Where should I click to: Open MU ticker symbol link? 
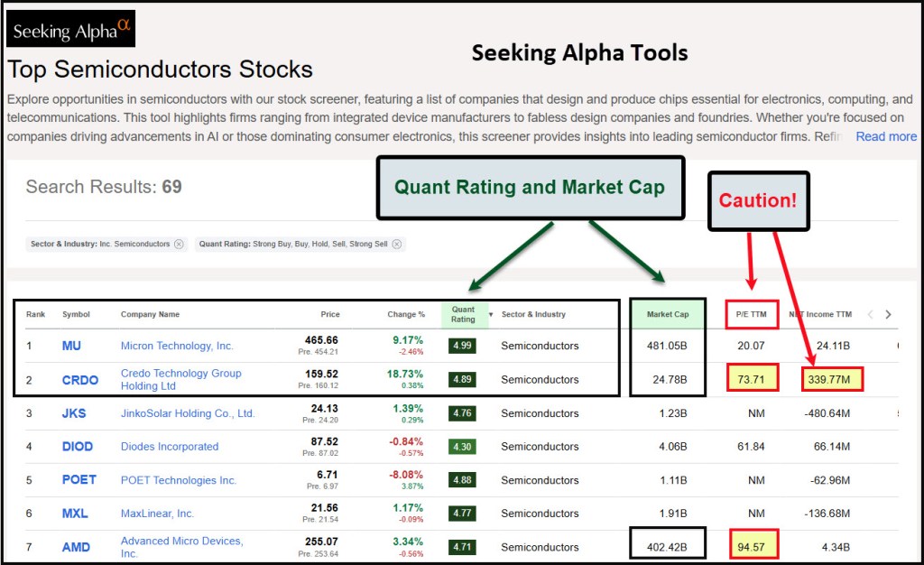pos(71,346)
